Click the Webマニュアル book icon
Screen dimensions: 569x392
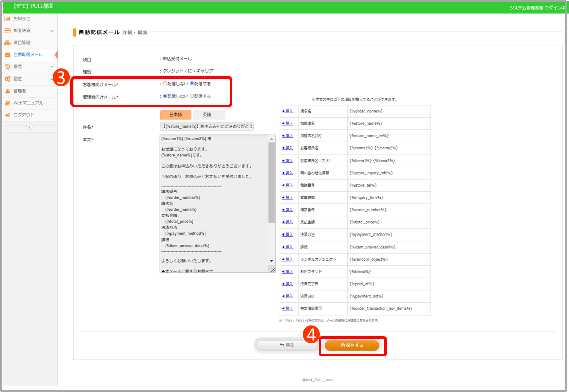[x=7, y=103]
